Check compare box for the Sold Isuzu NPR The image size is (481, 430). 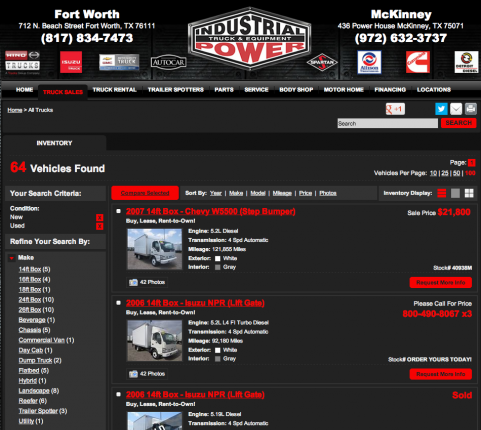tap(118, 394)
